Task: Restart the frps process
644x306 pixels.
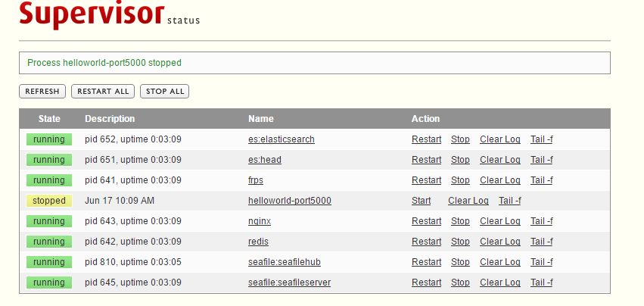Action: 426,180
